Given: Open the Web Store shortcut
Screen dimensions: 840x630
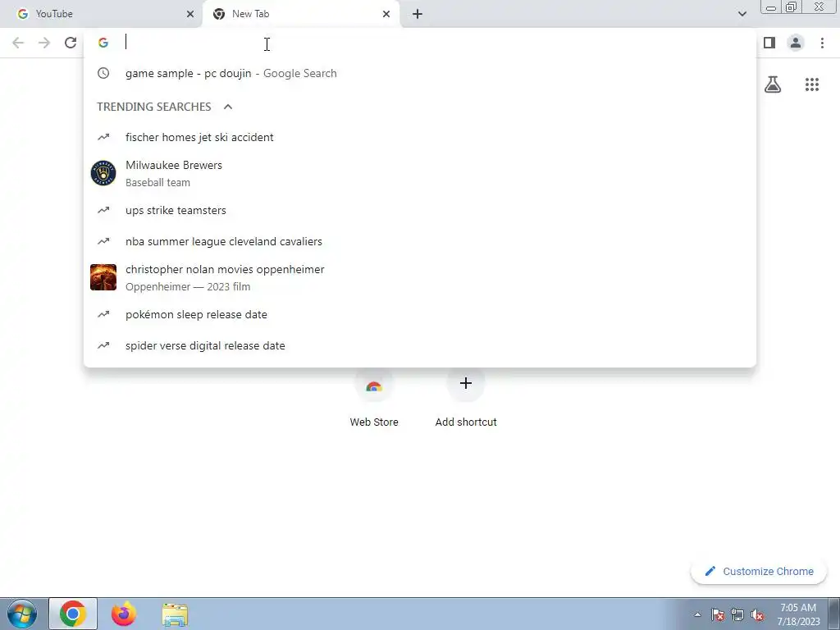Looking at the screenshot, I should click(374, 399).
